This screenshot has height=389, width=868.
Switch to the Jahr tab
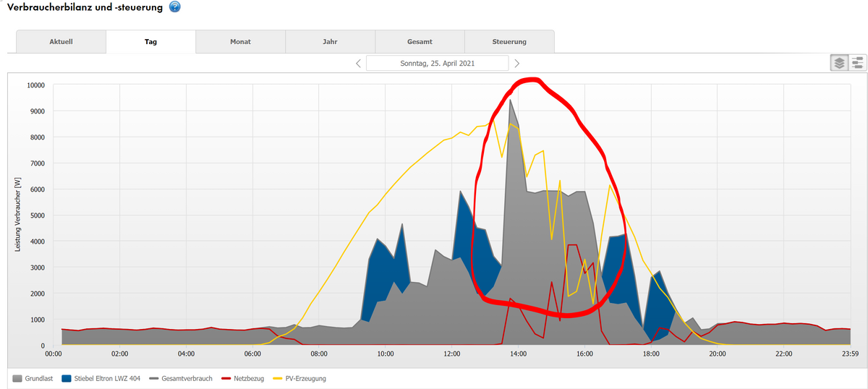pos(330,42)
